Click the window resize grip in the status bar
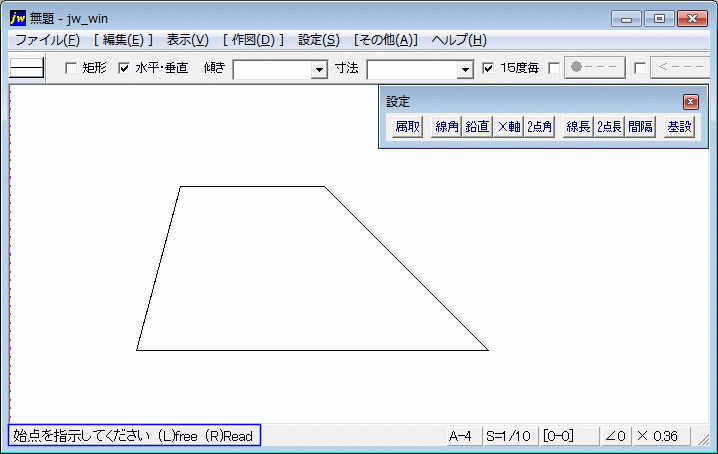 pos(702,438)
